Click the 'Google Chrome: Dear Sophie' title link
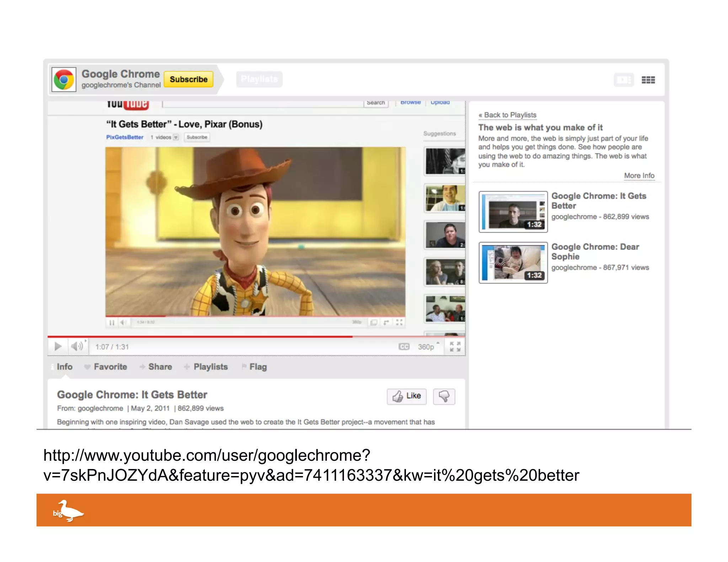Viewport: 728px width, 562px height. (x=595, y=252)
